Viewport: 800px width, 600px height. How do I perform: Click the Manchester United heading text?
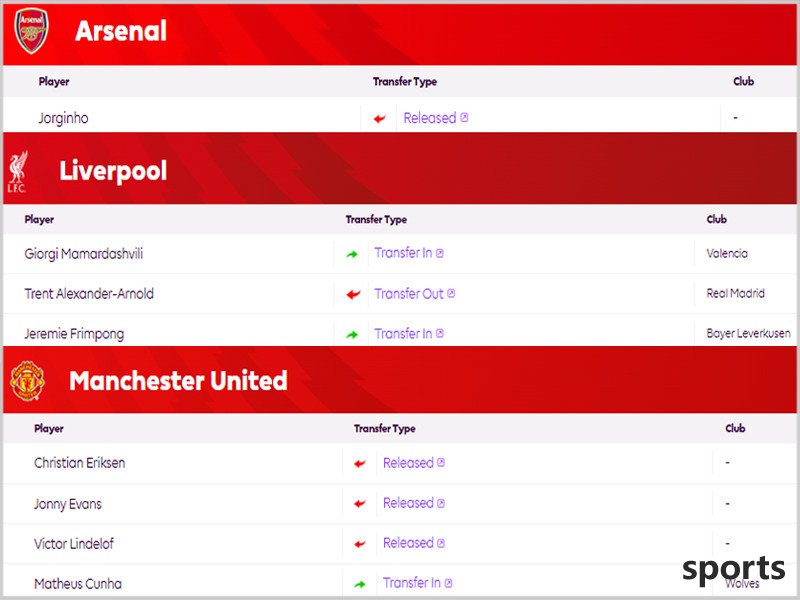(178, 381)
